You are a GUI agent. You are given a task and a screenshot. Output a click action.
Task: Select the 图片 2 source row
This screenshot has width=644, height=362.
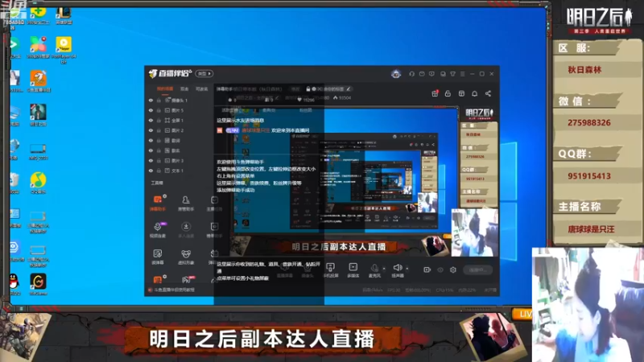pyautogui.click(x=179, y=130)
